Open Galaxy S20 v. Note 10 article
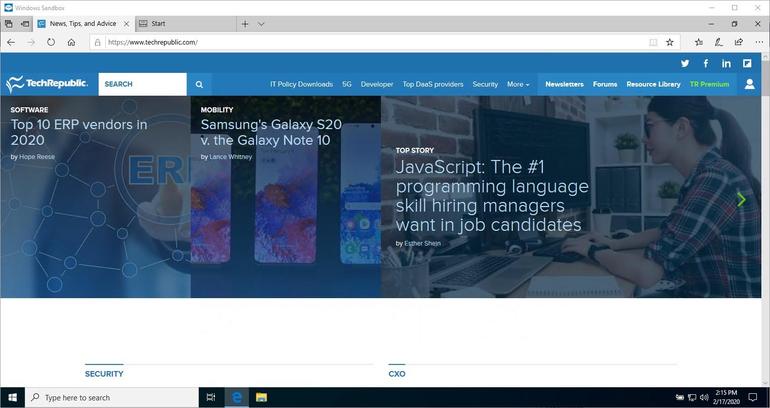The width and height of the screenshot is (770, 408). click(271, 132)
